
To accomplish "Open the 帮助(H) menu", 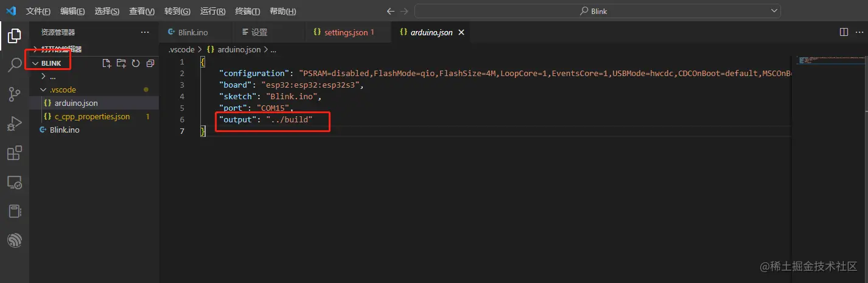I will [x=282, y=12].
